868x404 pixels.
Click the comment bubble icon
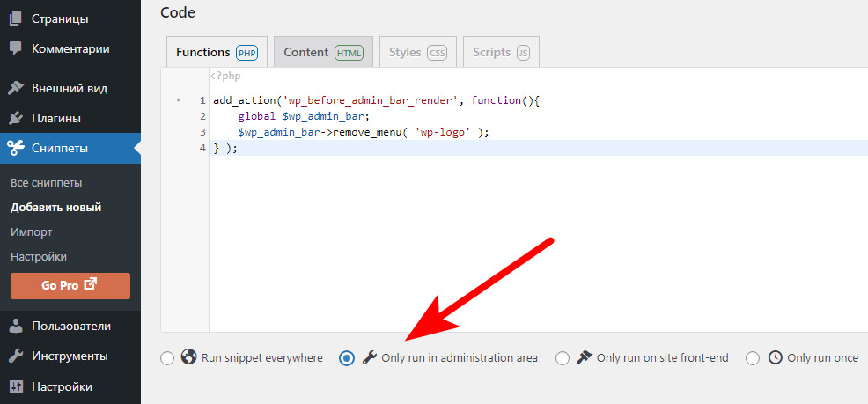tap(16, 48)
